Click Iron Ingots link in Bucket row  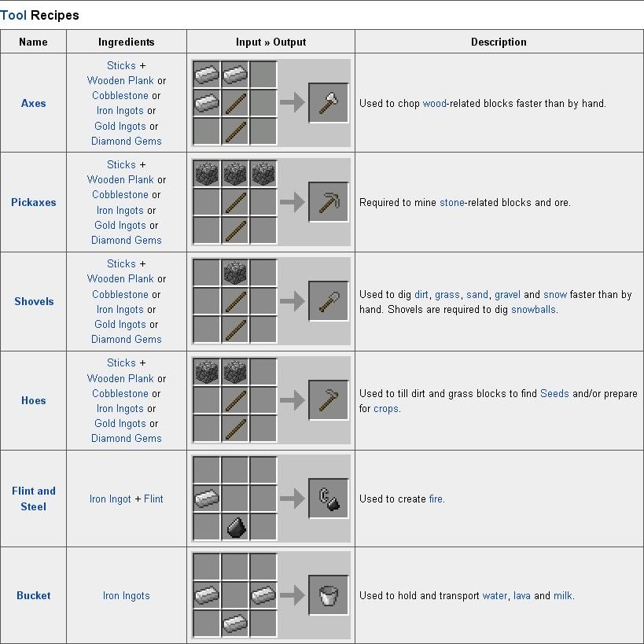(126, 595)
